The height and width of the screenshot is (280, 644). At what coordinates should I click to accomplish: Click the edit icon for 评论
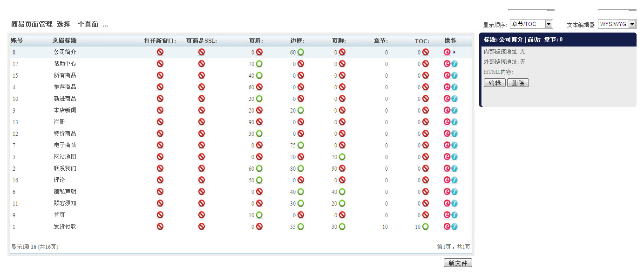point(447,180)
